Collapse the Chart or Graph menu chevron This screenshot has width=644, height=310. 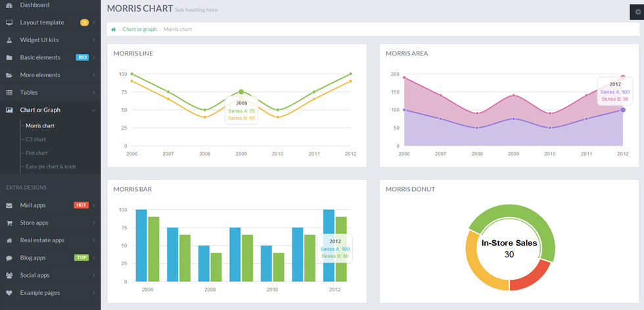click(x=94, y=110)
